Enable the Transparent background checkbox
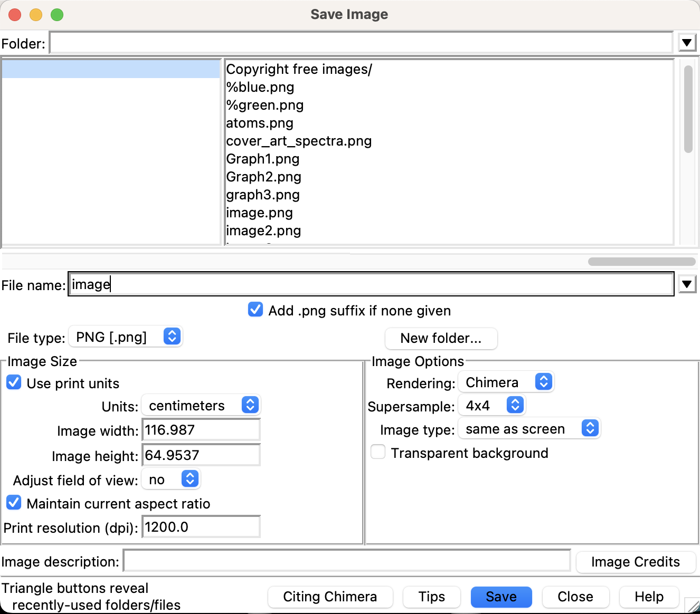This screenshot has height=614, width=700. click(x=378, y=452)
